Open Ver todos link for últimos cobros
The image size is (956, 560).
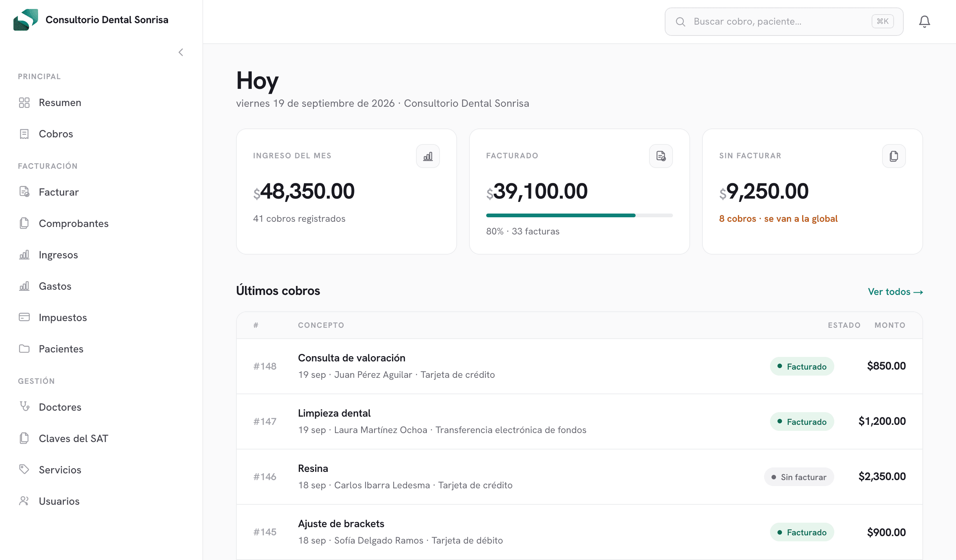pyautogui.click(x=895, y=292)
